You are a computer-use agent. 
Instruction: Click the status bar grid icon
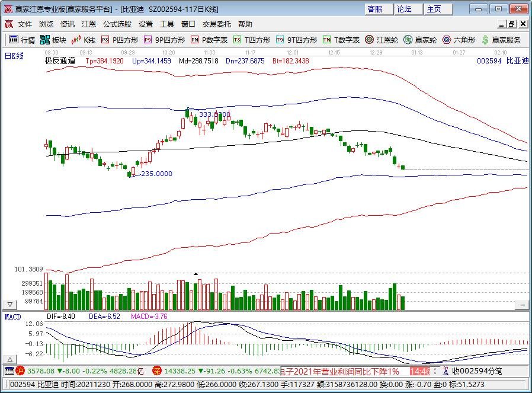tap(9, 370)
